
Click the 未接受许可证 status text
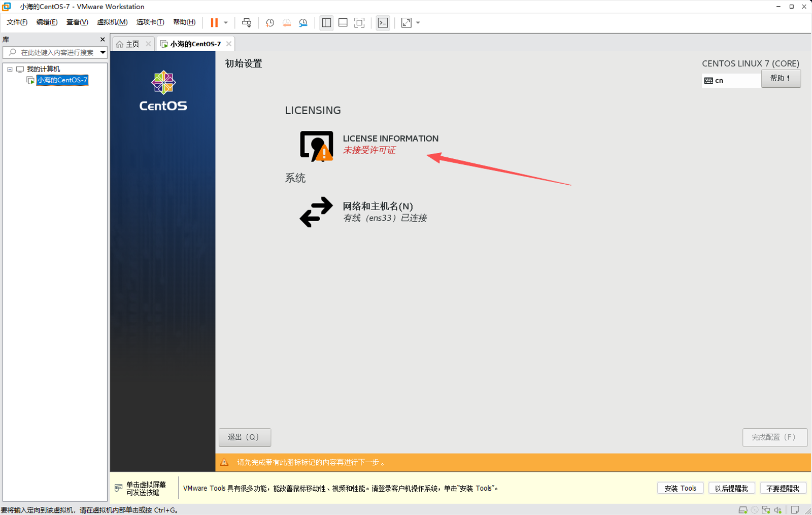pos(369,150)
